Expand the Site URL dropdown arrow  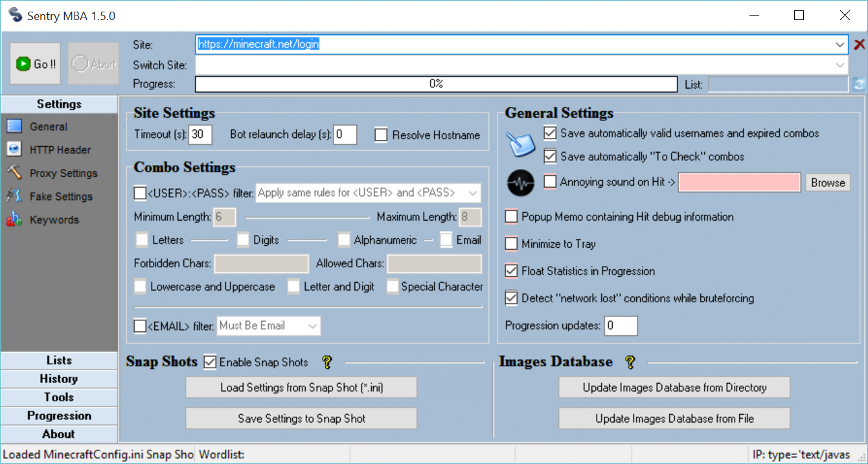(x=841, y=45)
